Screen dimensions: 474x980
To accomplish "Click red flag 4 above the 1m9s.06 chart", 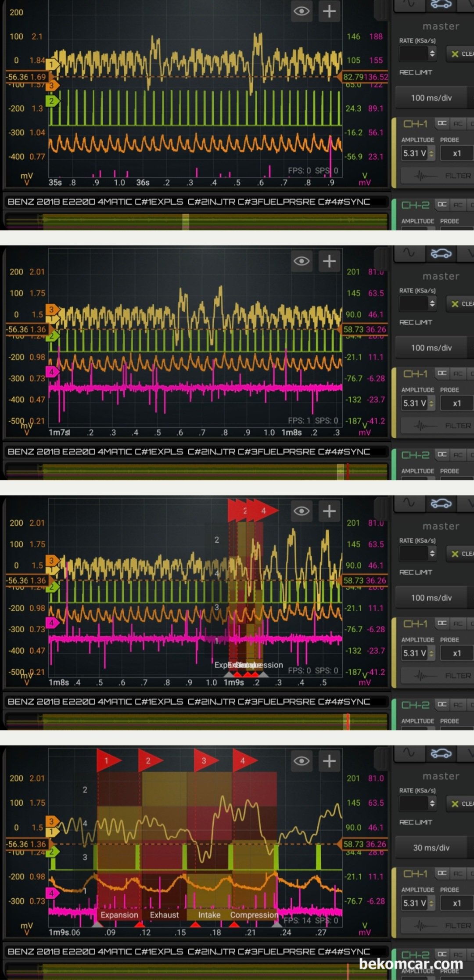I will tap(244, 760).
